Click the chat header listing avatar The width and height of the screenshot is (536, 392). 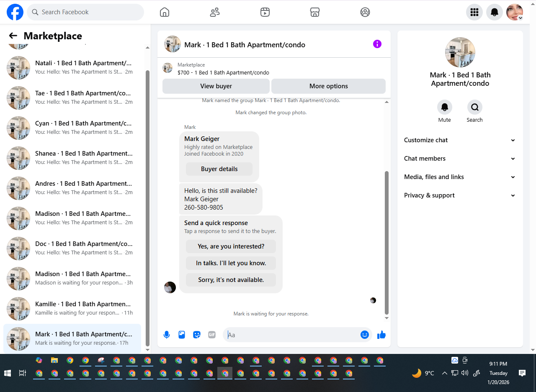coord(173,44)
